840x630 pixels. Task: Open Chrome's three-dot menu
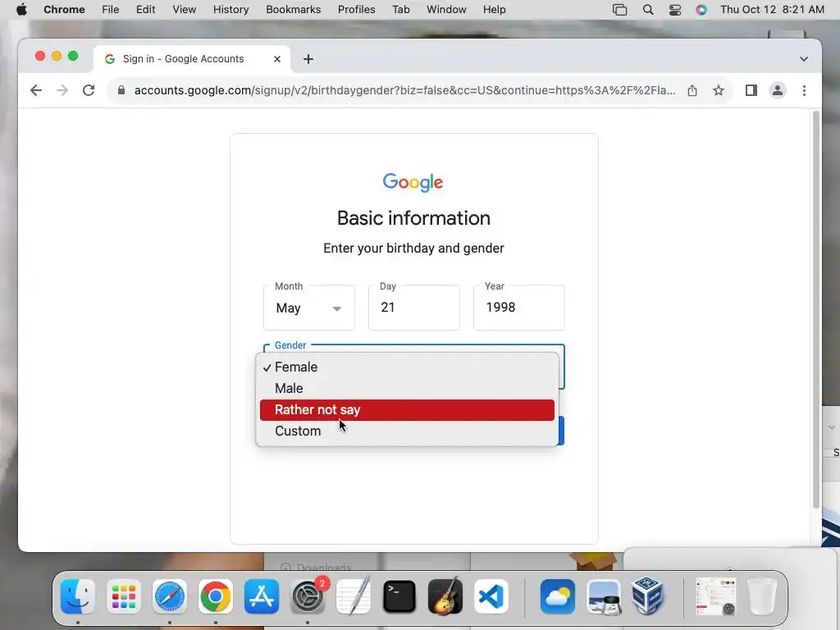point(804,90)
